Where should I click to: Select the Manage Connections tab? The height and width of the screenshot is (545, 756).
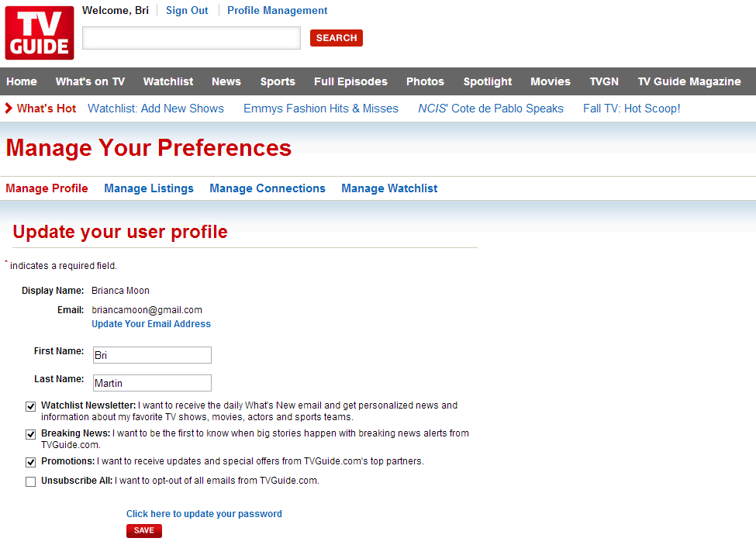[268, 188]
